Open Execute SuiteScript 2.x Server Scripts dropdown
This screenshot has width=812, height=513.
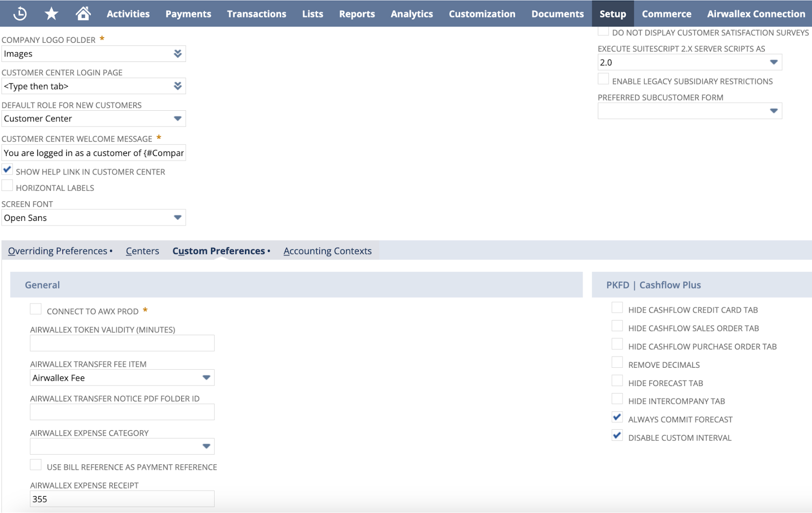pyautogui.click(x=773, y=62)
